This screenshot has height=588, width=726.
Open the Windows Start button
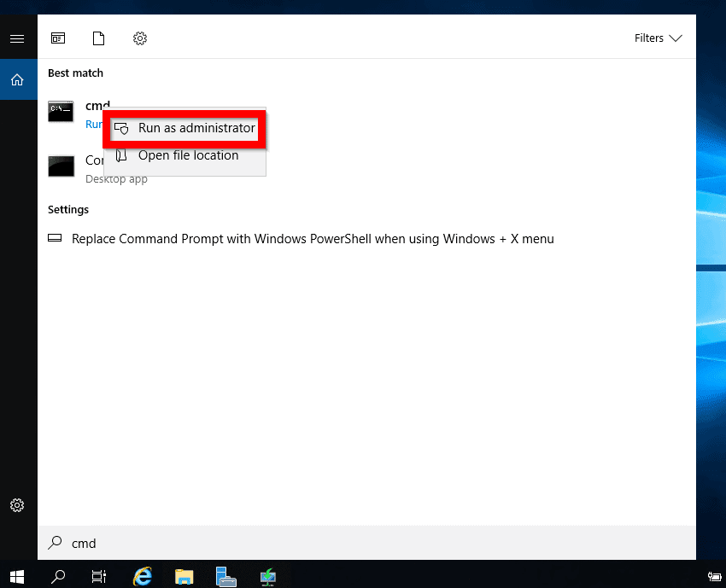point(17,576)
